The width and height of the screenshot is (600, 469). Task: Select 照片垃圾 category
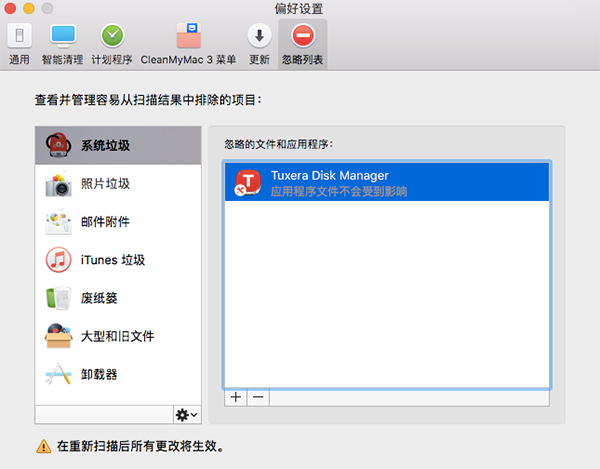point(118,184)
